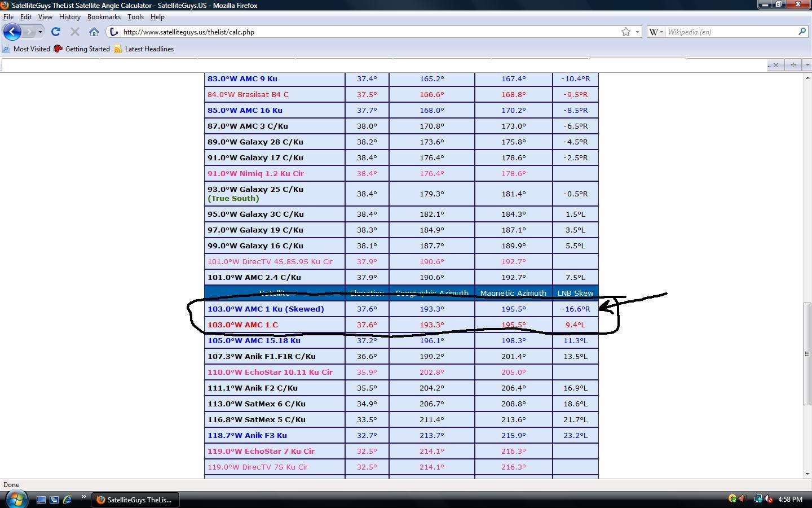Expand the Wikipedia search engine dropdown
This screenshot has width=812, height=508.
click(656, 32)
